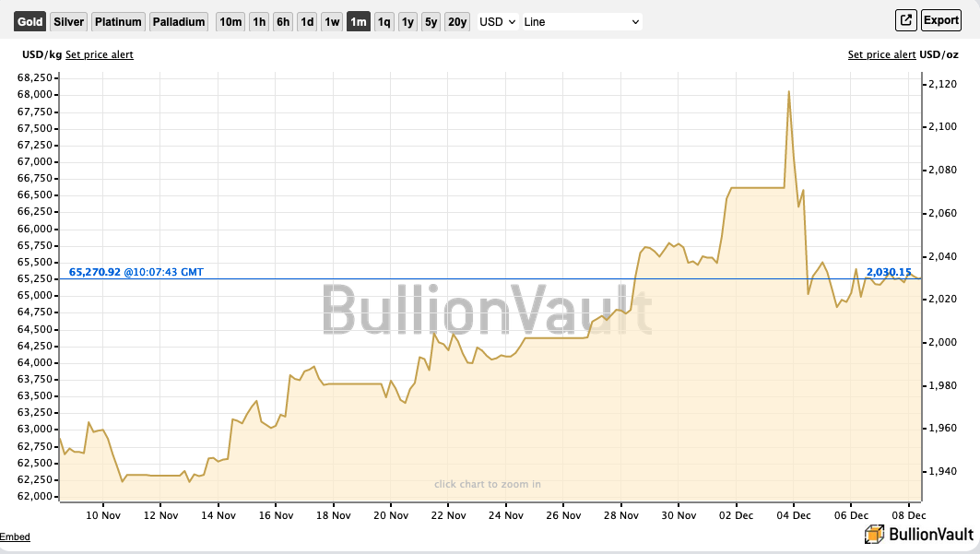Set time range to 1h
Viewport: 980px width, 554px height.
(x=259, y=22)
